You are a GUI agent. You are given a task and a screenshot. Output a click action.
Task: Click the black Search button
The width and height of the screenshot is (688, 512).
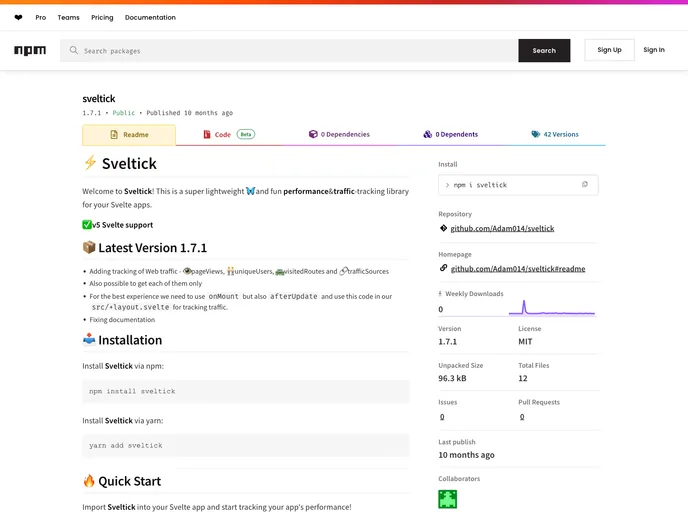tap(544, 50)
